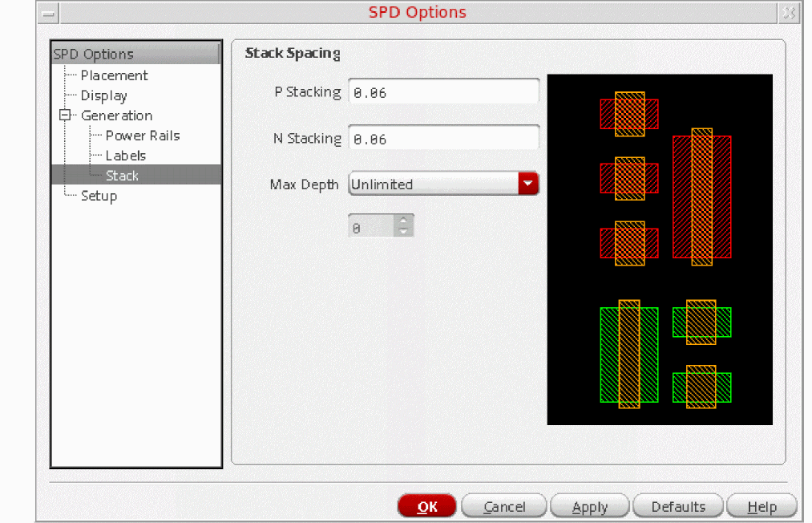The height and width of the screenshot is (523, 812).
Task: Open the Labels options
Action: click(x=125, y=156)
